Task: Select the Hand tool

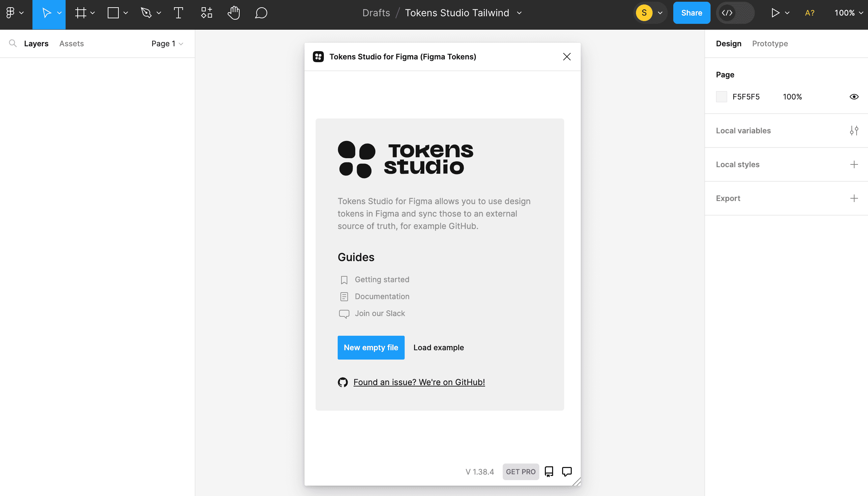Action: (234, 13)
